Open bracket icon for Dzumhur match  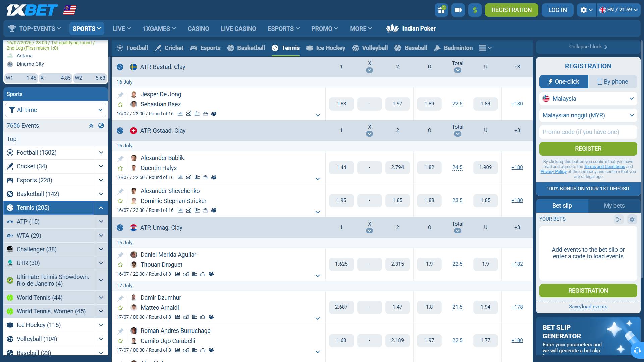(203, 317)
